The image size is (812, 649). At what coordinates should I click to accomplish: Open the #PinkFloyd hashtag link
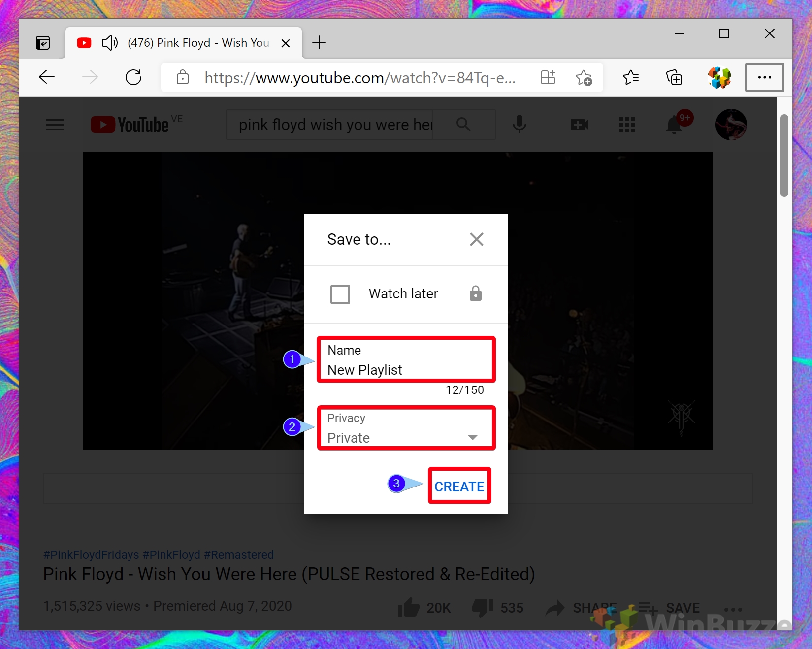[x=171, y=554]
